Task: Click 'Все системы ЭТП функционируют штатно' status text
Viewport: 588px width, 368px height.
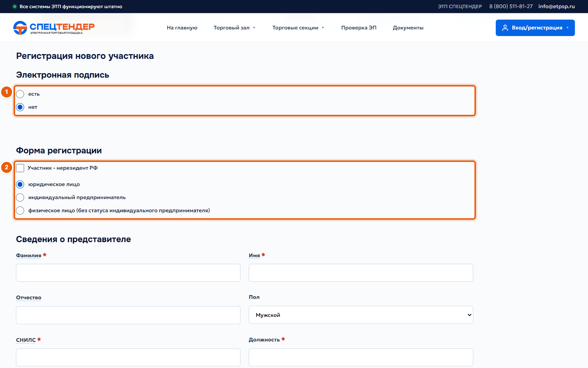Action: pos(71,7)
